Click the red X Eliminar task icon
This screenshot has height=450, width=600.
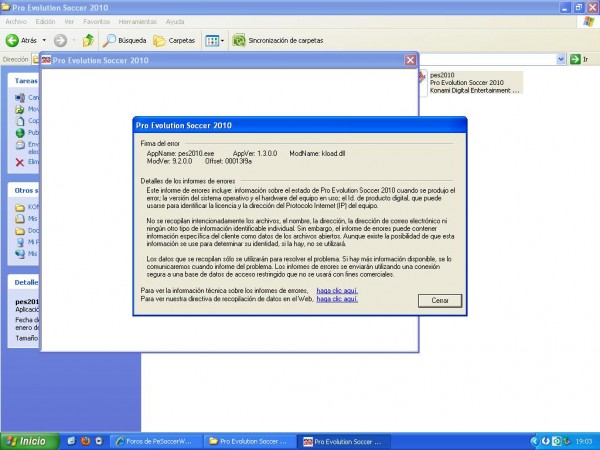coord(20,162)
